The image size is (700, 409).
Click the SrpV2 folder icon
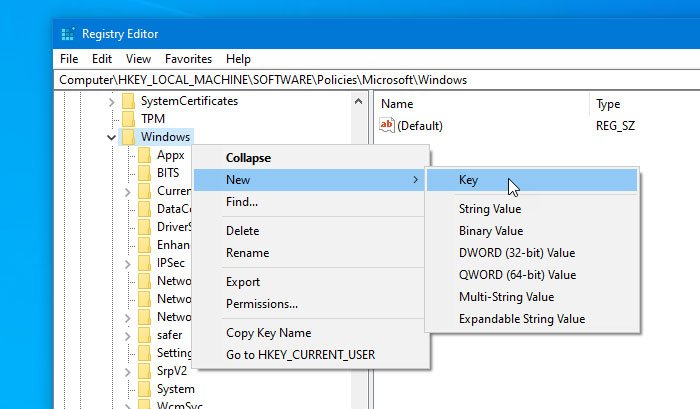point(144,371)
